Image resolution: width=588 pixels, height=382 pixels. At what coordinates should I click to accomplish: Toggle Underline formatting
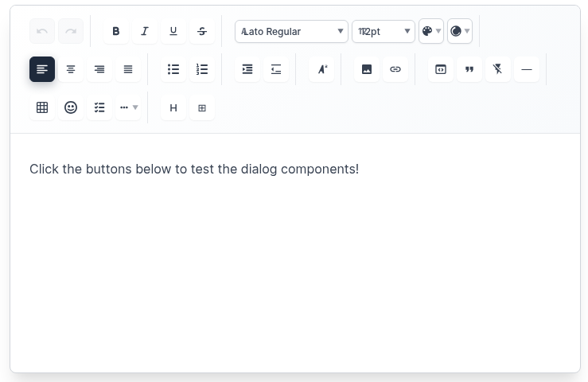click(173, 31)
